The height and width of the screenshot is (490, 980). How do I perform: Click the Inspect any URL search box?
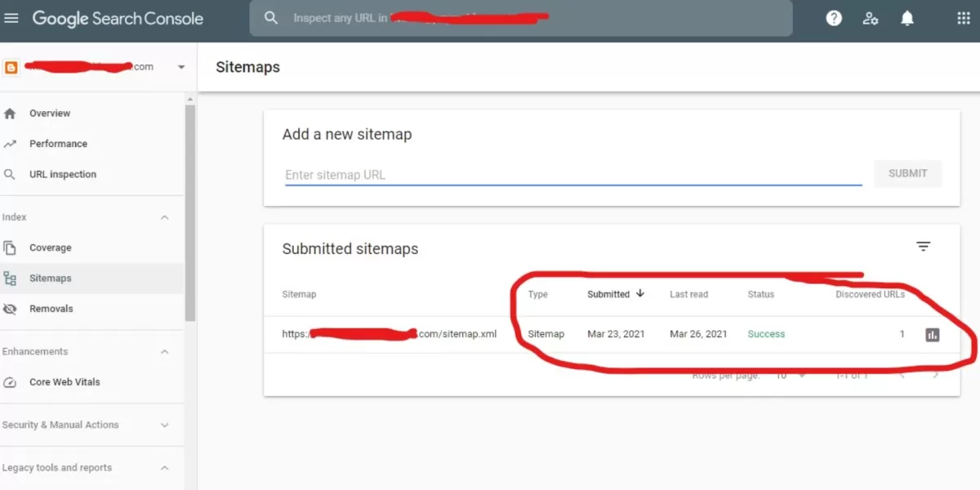(x=520, y=18)
